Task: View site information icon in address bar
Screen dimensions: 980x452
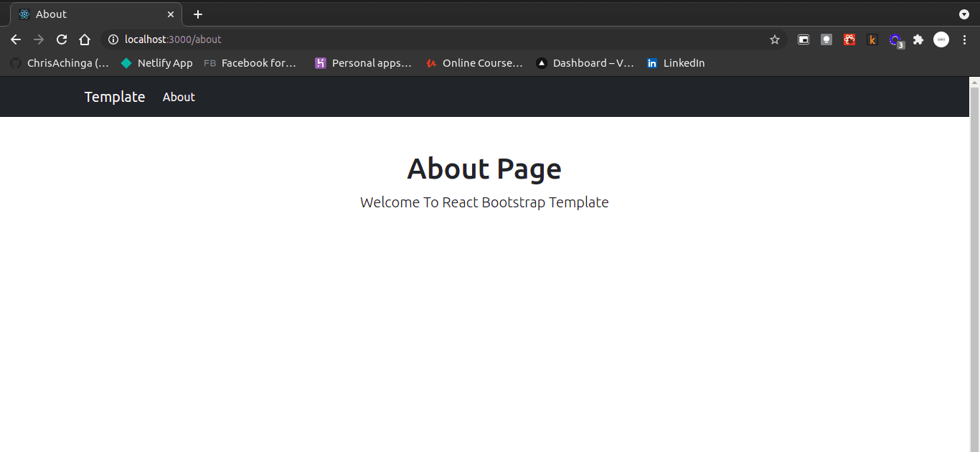Action: (113, 39)
